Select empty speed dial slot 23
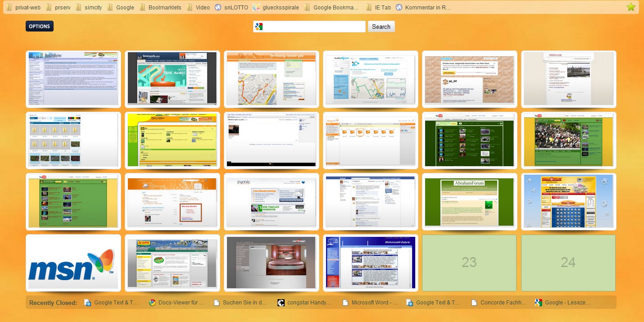This screenshot has width=644, height=322. (469, 263)
